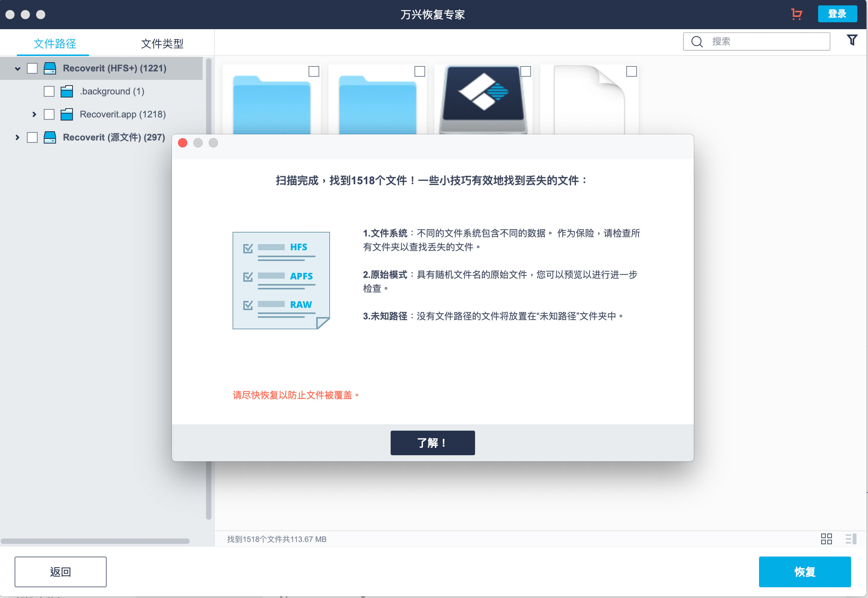The width and height of the screenshot is (868, 598).
Task: Switch to grid view layout
Action: point(827,539)
